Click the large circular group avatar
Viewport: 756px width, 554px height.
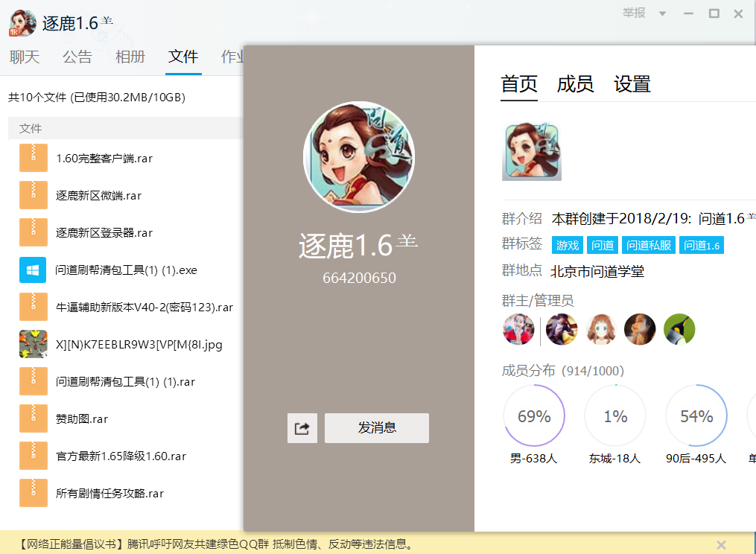[359, 157]
